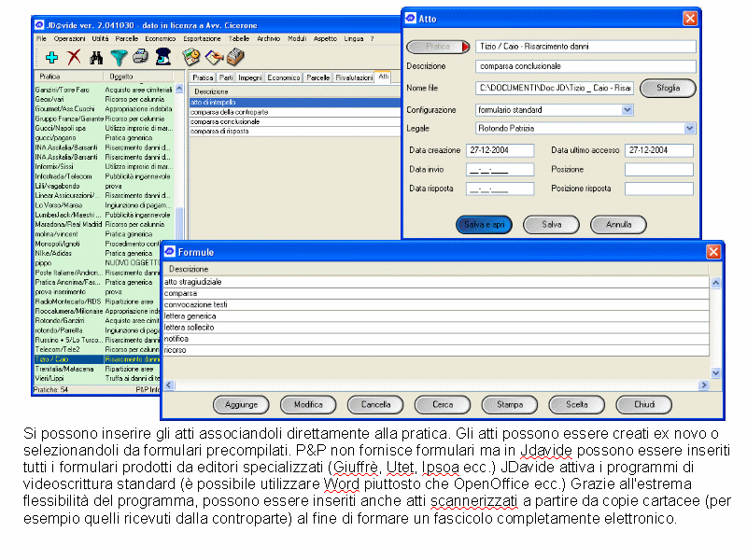Open the Lingua menu

[354, 38]
